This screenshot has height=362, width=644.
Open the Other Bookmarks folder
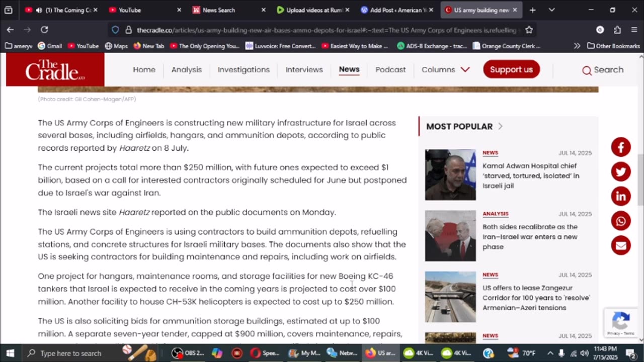[613, 46]
